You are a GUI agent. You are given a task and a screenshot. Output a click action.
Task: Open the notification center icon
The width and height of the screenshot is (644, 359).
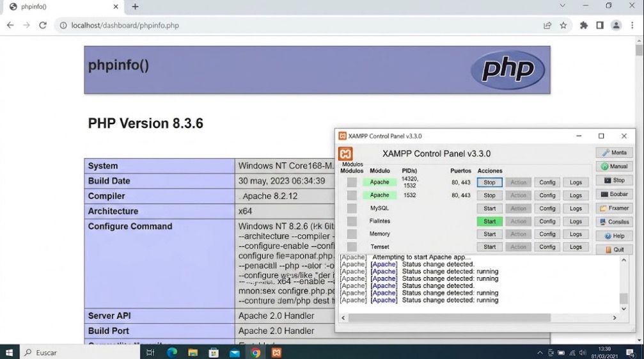click(x=631, y=353)
